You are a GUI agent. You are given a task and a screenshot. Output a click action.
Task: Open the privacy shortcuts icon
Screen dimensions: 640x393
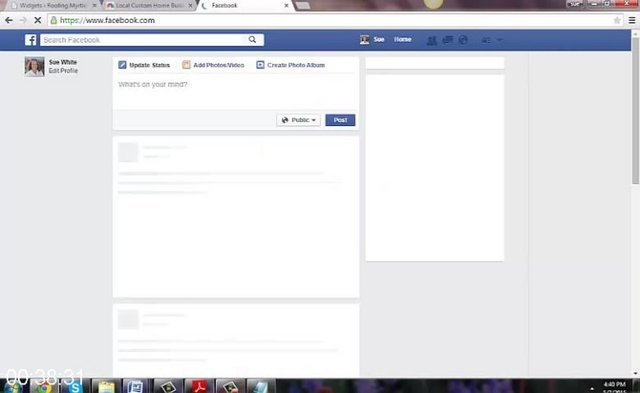[486, 40]
